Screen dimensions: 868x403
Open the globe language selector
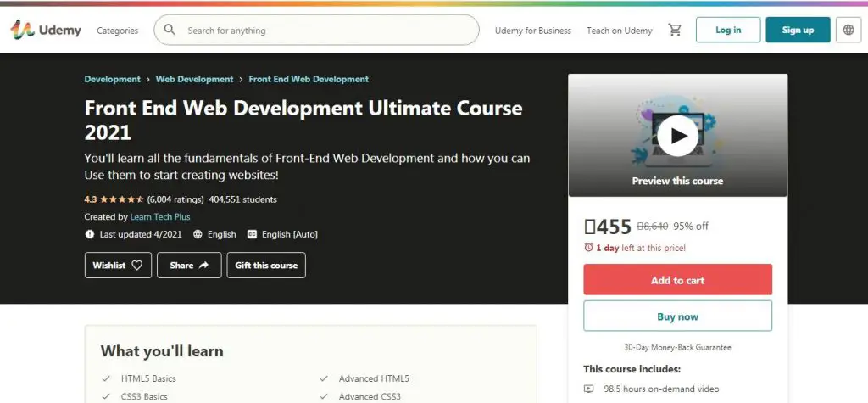pos(849,31)
